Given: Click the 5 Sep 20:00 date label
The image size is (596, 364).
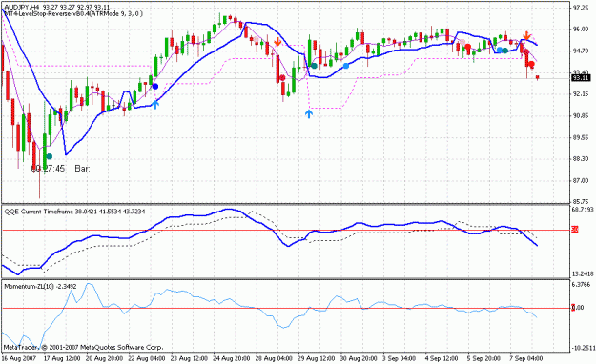Looking at the screenshot, I should [483, 358].
